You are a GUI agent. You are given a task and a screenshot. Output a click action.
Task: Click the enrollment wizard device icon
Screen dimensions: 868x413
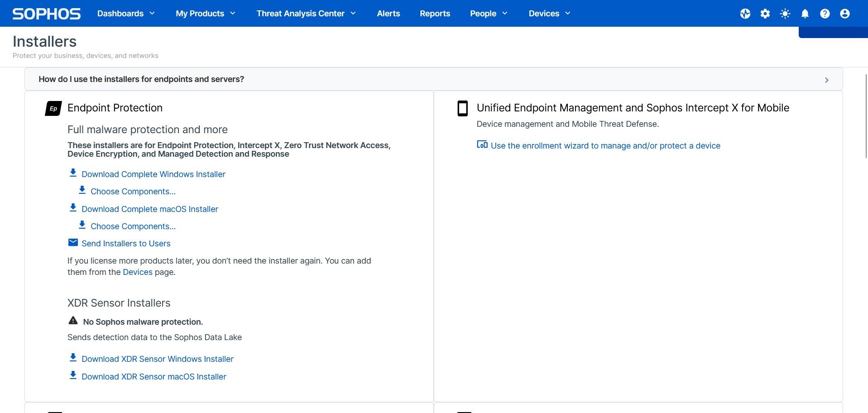482,144
